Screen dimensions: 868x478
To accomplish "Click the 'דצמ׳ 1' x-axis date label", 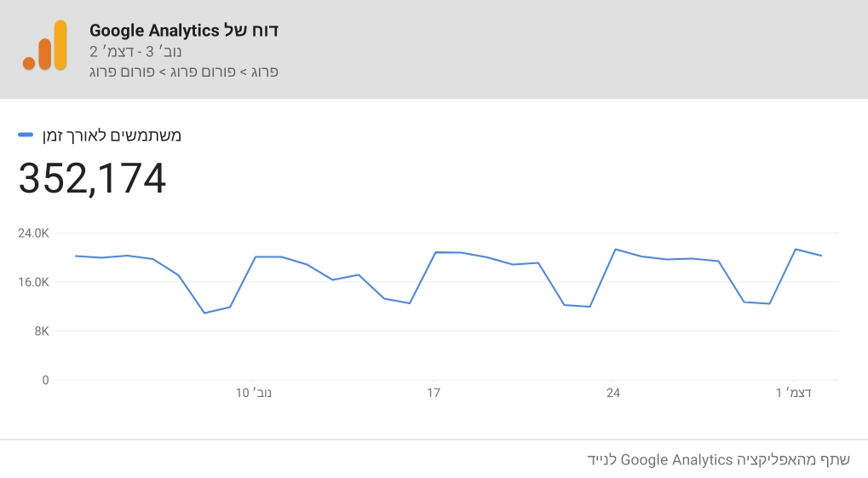I will (793, 393).
